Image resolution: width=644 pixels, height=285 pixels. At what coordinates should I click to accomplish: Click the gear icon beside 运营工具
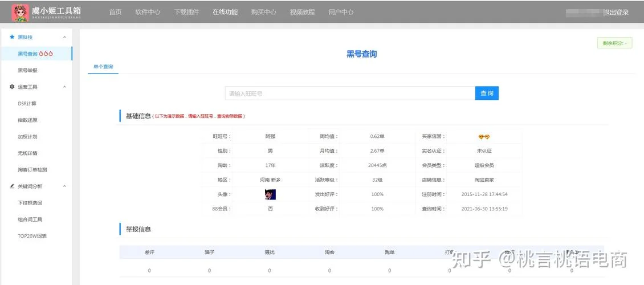click(x=12, y=87)
